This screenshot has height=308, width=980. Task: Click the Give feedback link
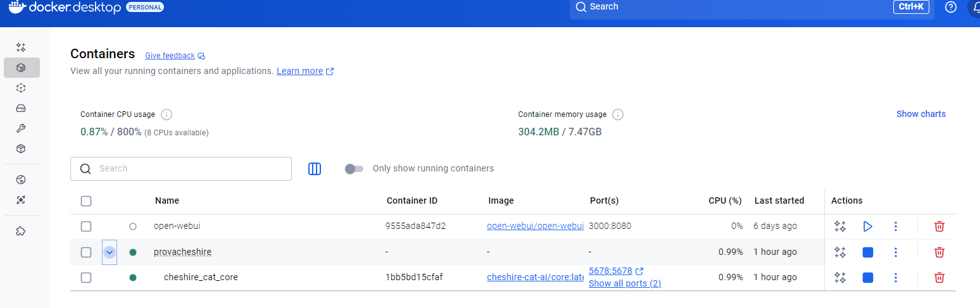[175, 56]
